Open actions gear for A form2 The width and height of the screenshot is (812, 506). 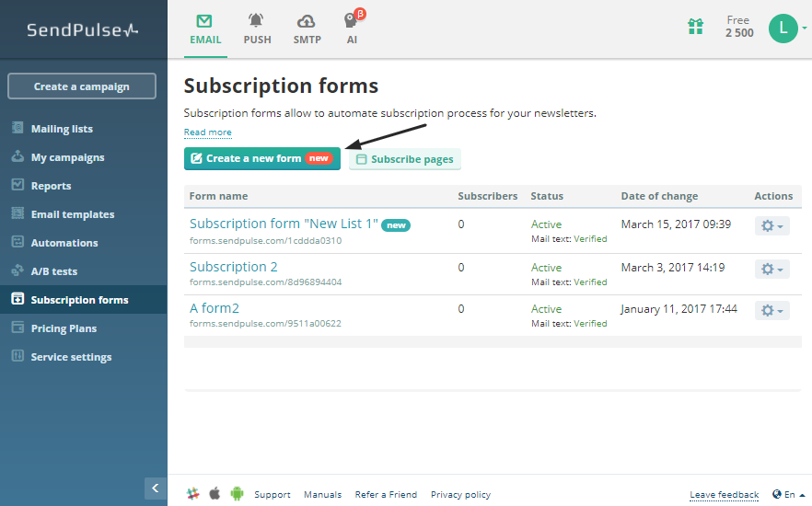(772, 310)
